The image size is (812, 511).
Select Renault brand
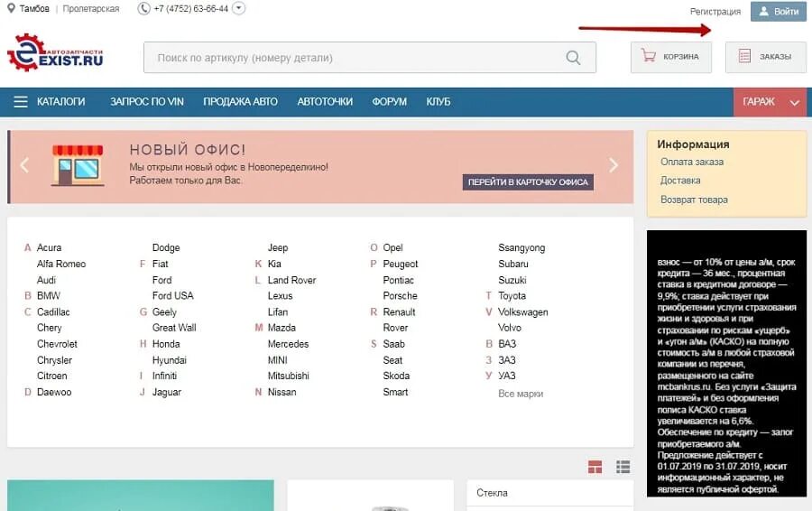point(399,312)
